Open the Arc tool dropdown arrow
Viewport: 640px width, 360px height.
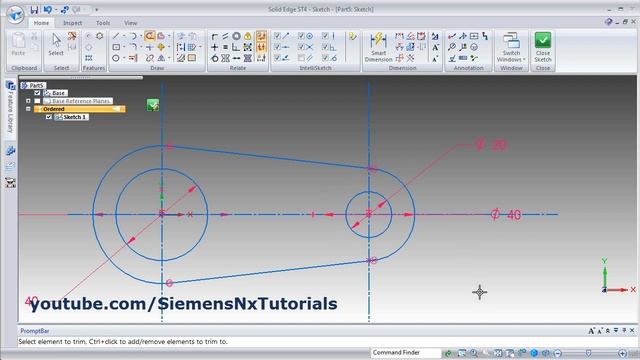pyautogui.click(x=141, y=36)
